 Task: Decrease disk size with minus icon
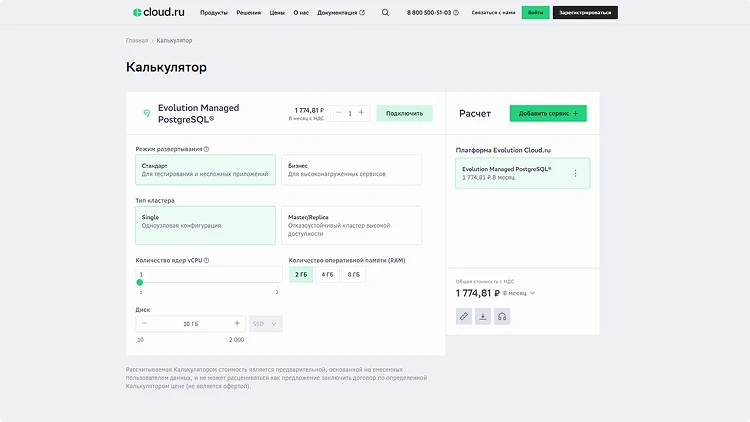(144, 323)
